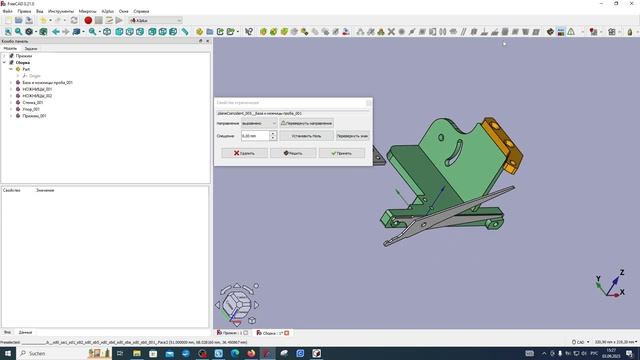Click the Fit selection magnifier icon
This screenshot has width=640, height=360.
pyautogui.click(x=18, y=31)
